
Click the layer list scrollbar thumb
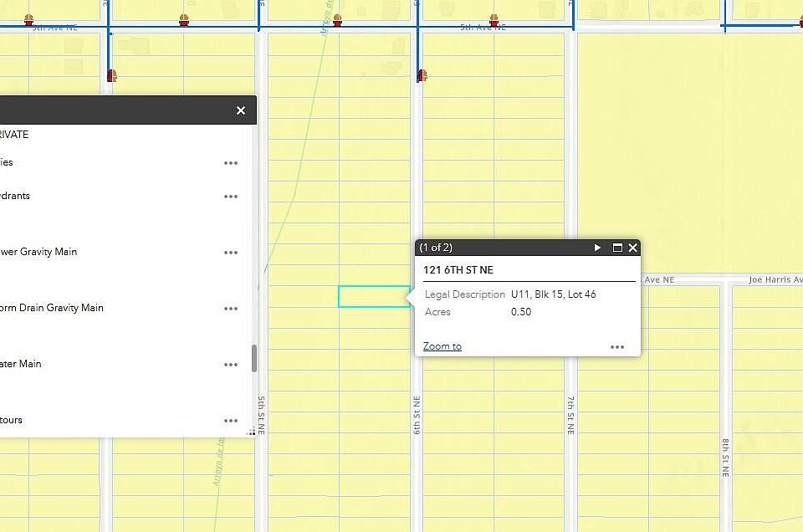254,358
